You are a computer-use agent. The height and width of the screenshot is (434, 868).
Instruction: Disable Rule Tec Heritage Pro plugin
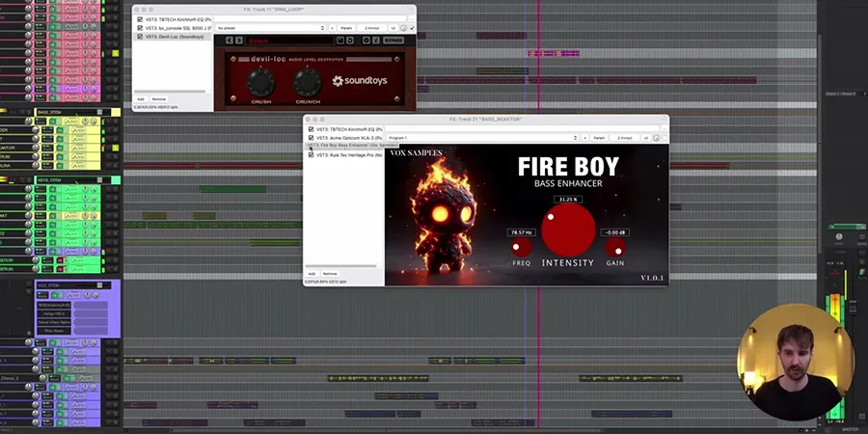[x=311, y=155]
